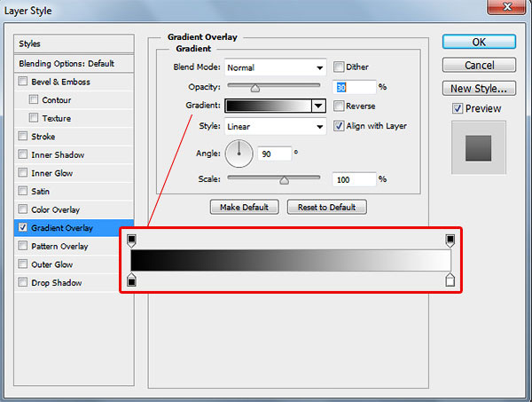
Task: Click the Opacity slider handle
Action: click(255, 89)
